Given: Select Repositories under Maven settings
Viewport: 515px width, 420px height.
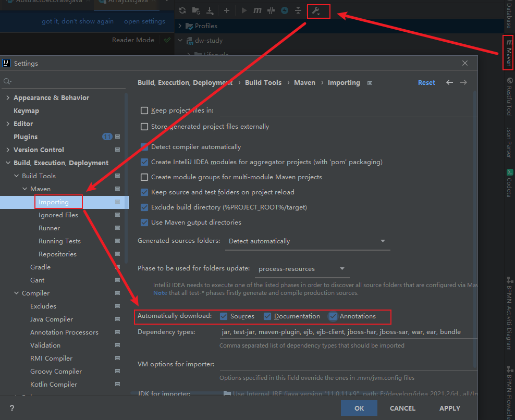Looking at the screenshot, I should coord(57,254).
